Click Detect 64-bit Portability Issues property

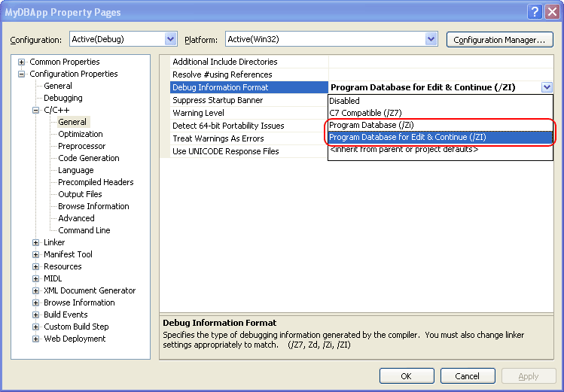pos(228,126)
